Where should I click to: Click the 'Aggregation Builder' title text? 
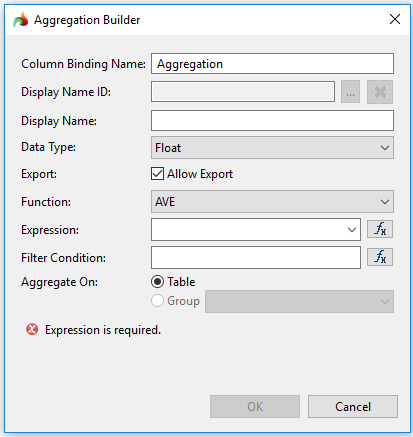coord(87,20)
